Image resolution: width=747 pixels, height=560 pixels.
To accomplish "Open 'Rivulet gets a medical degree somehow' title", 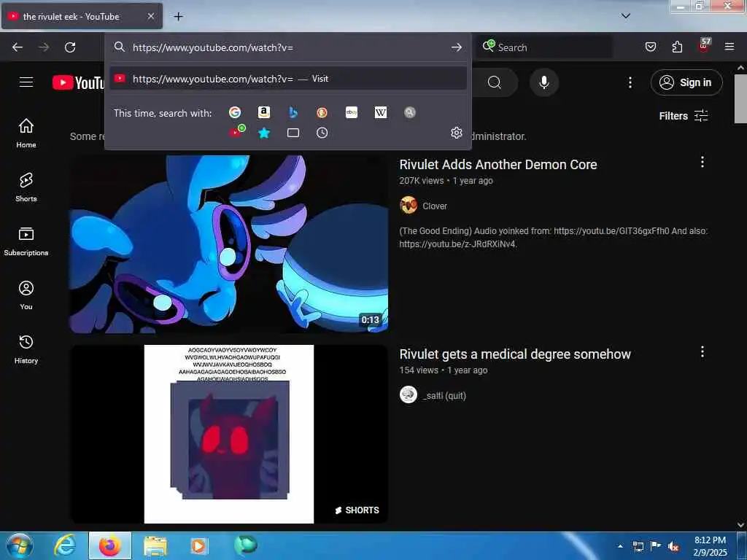I will 515,354.
